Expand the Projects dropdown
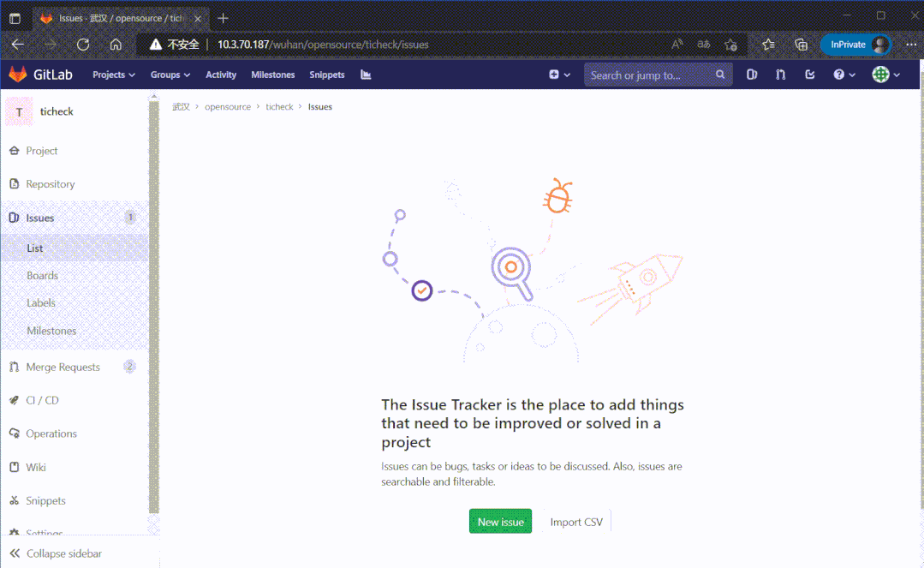The height and width of the screenshot is (568, 924). click(x=113, y=75)
